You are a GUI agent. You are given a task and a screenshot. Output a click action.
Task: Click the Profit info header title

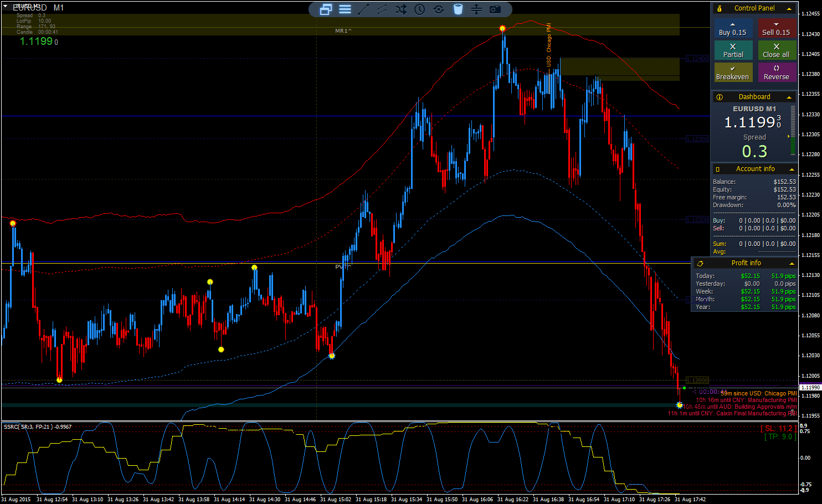tap(746, 263)
